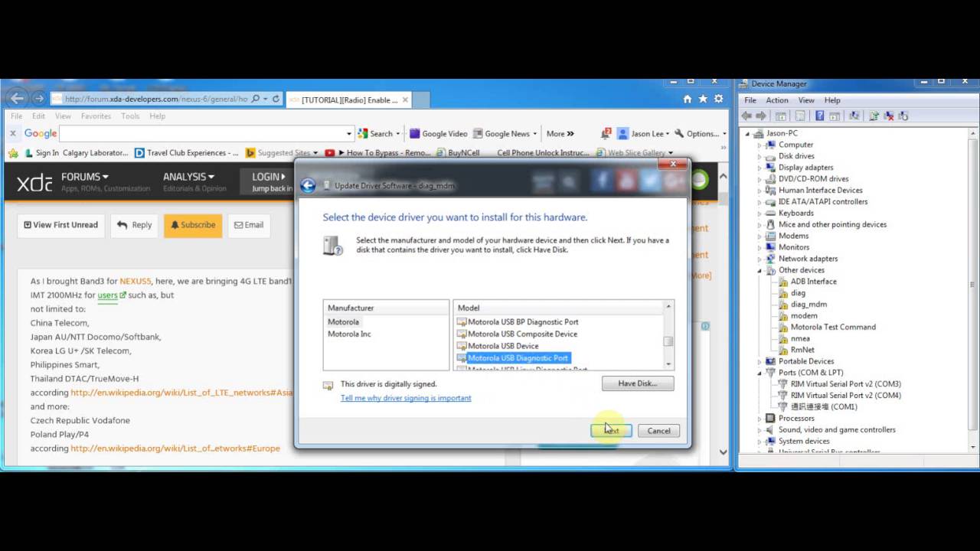This screenshot has width=980, height=551.
Task: Open Device Manager View menu
Action: pyautogui.click(x=806, y=100)
